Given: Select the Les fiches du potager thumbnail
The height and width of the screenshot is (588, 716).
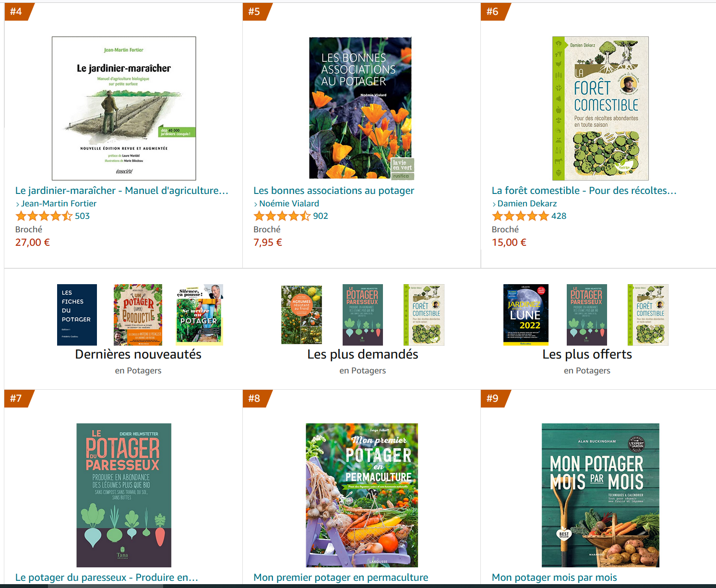Looking at the screenshot, I should 77,315.
